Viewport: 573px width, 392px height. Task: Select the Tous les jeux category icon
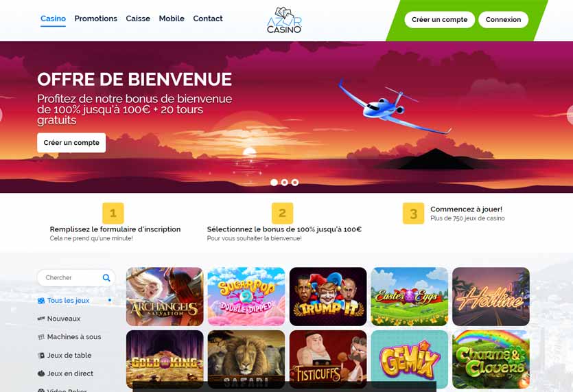[41, 301]
